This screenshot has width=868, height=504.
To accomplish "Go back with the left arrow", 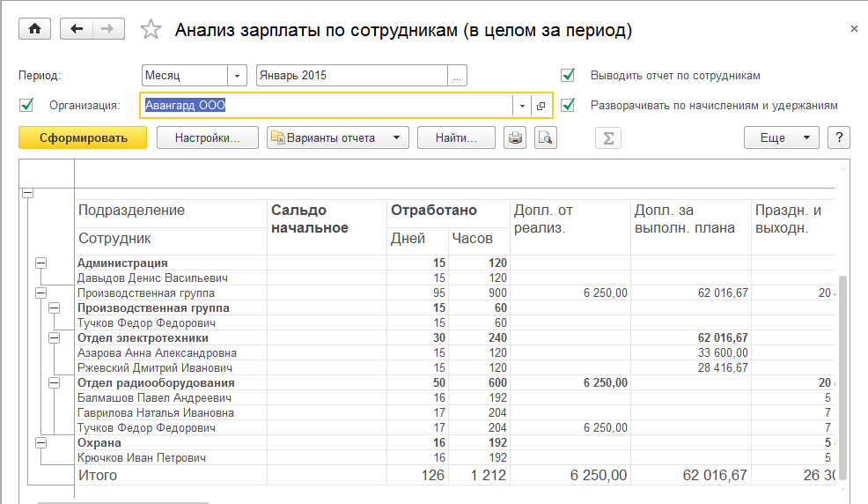I will pos(76,29).
